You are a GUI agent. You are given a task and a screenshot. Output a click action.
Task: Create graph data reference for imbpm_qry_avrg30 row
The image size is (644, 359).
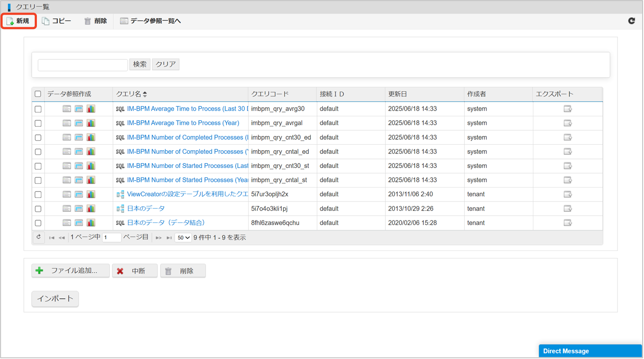tap(91, 109)
